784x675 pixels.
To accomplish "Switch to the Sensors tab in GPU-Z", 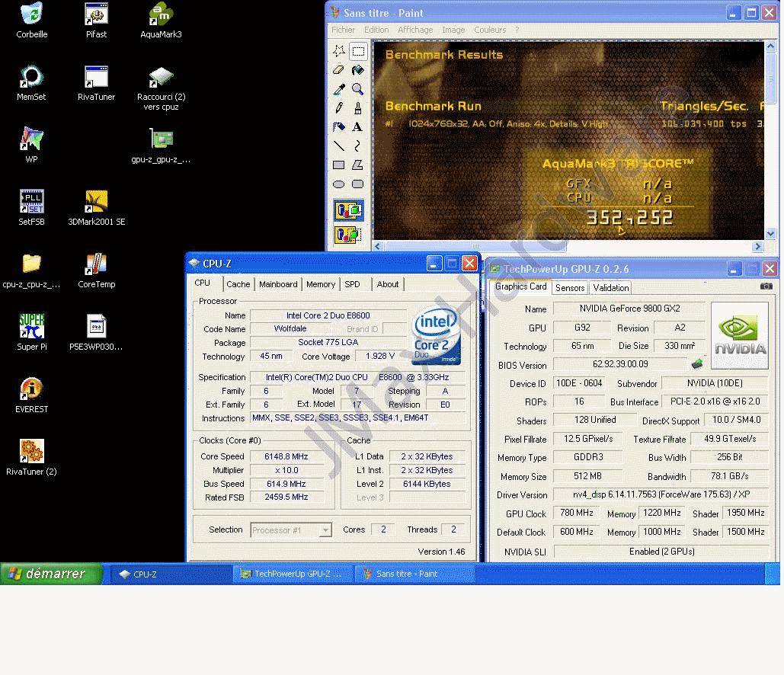I will pyautogui.click(x=570, y=287).
